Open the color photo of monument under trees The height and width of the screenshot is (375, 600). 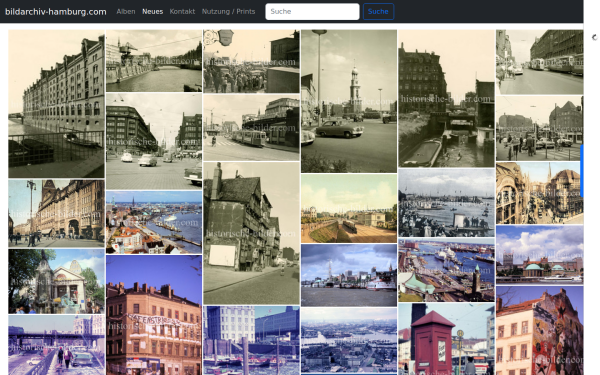(x=56, y=281)
